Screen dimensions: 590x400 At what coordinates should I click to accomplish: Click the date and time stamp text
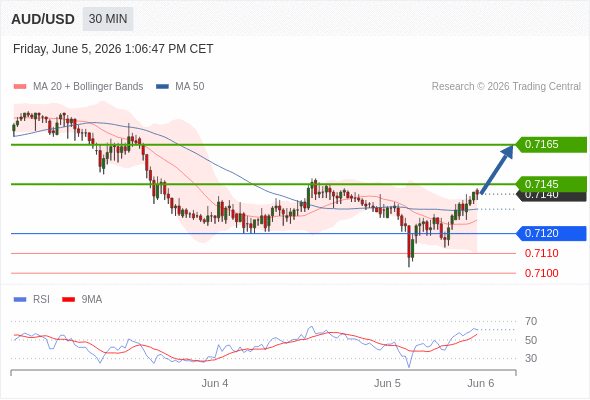(113, 49)
